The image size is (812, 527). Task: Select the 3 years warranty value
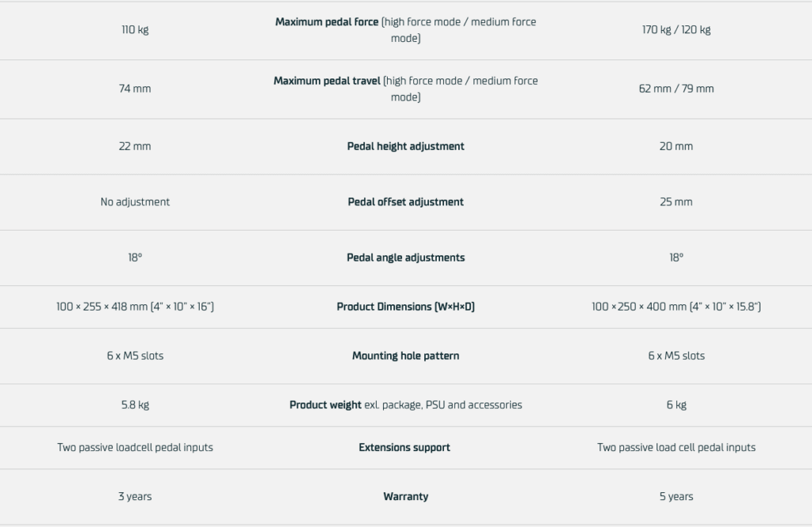(135, 497)
